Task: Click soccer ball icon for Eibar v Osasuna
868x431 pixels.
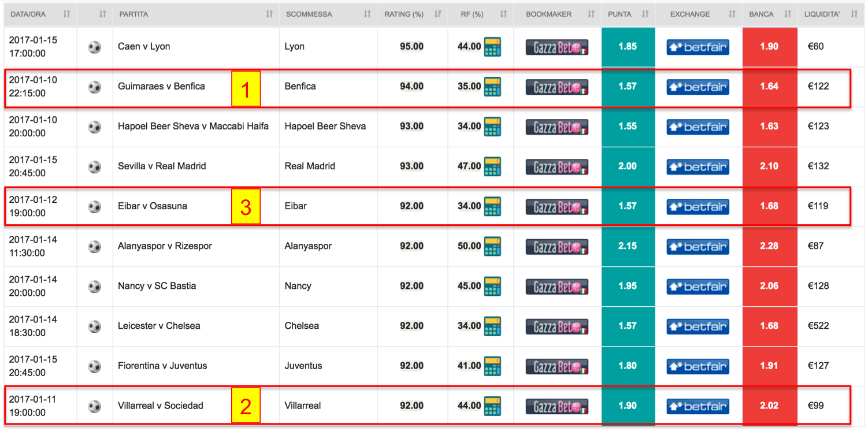Action: click(95, 206)
